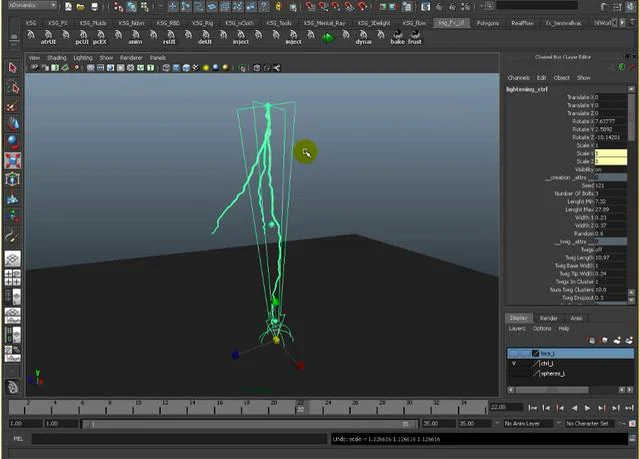Activate the Move tool cone icon
The image size is (640, 459).
pos(13,124)
